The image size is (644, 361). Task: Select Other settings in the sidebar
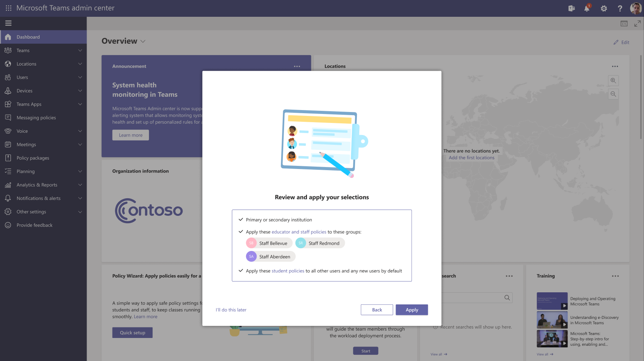[x=32, y=212]
